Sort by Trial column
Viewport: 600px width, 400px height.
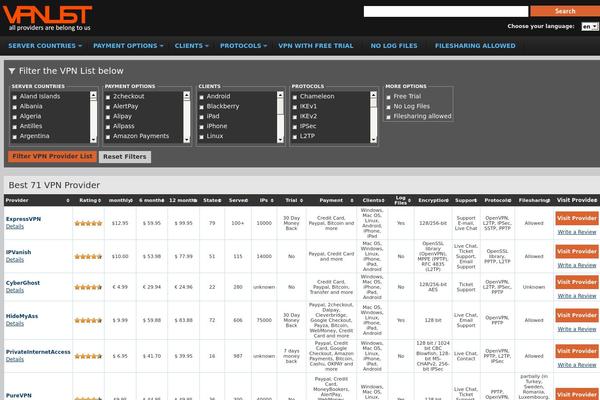point(294,201)
